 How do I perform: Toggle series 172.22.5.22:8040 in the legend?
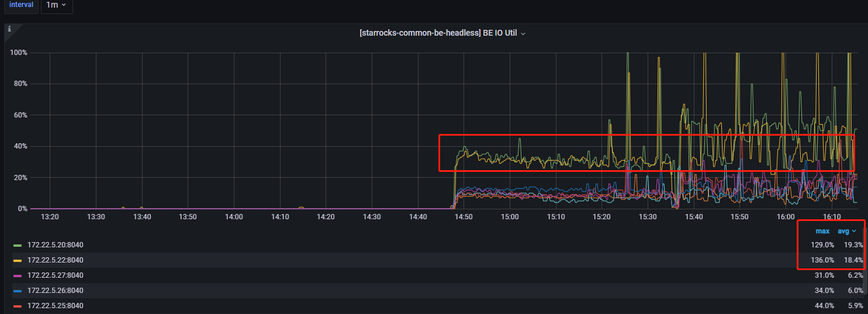[x=56, y=260]
